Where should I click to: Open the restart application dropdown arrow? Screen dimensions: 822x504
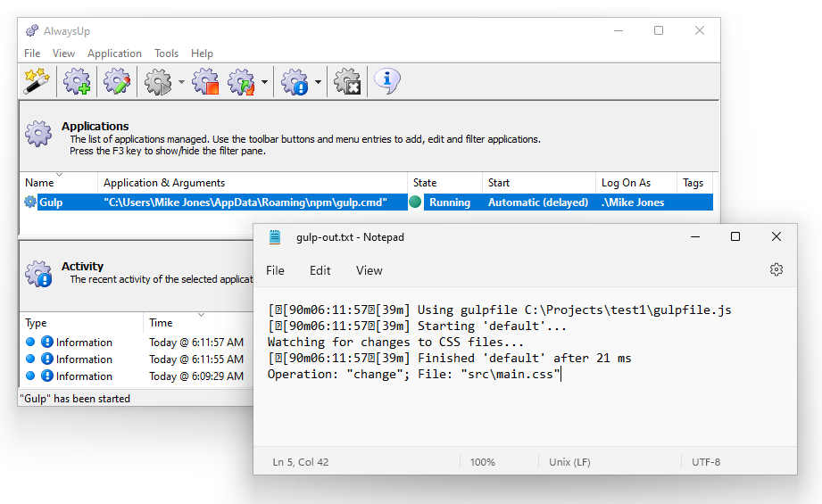point(264,82)
